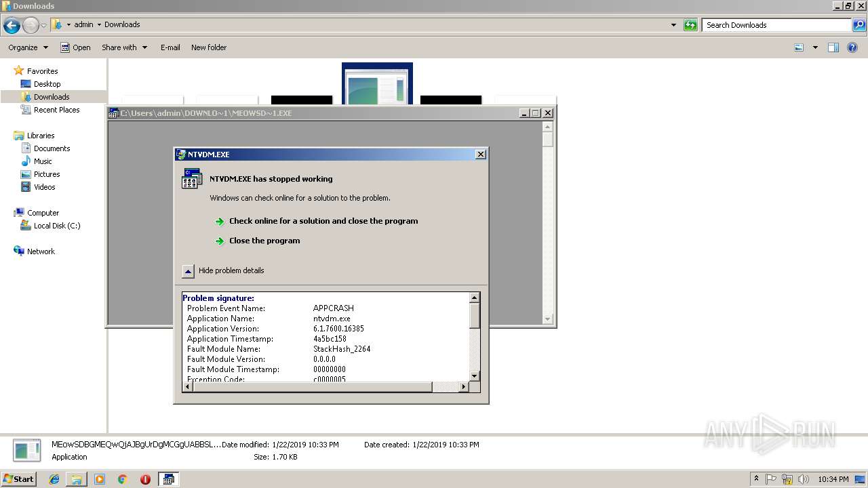This screenshot has width=868, height=488.
Task: Select Local Disk (C:) in navigation pane
Action: pyautogui.click(x=57, y=226)
